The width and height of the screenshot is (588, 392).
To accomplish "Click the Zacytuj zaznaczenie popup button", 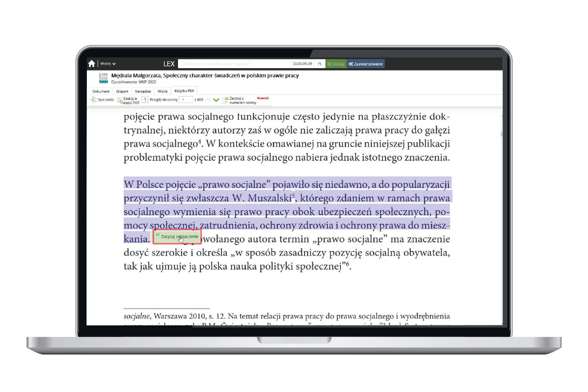I will pos(177,237).
